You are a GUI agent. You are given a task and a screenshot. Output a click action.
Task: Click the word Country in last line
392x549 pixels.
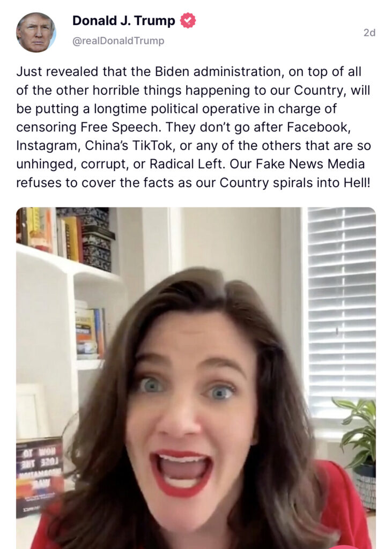tap(244, 182)
